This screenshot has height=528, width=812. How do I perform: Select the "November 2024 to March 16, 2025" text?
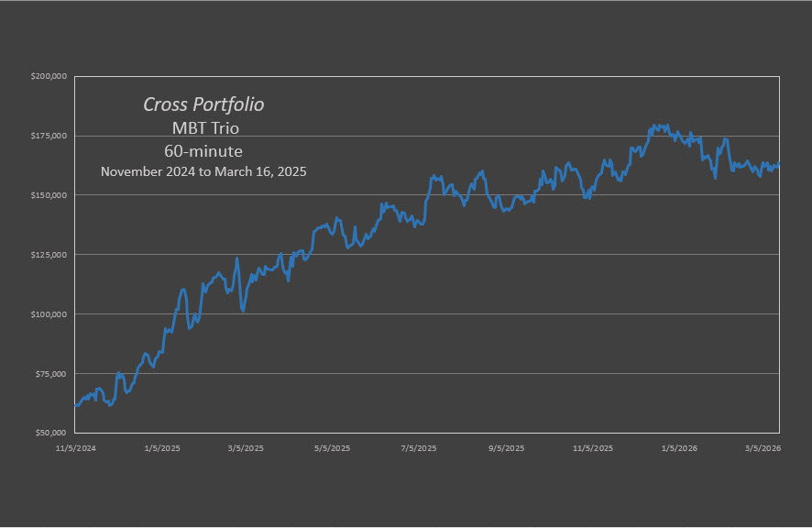203,171
